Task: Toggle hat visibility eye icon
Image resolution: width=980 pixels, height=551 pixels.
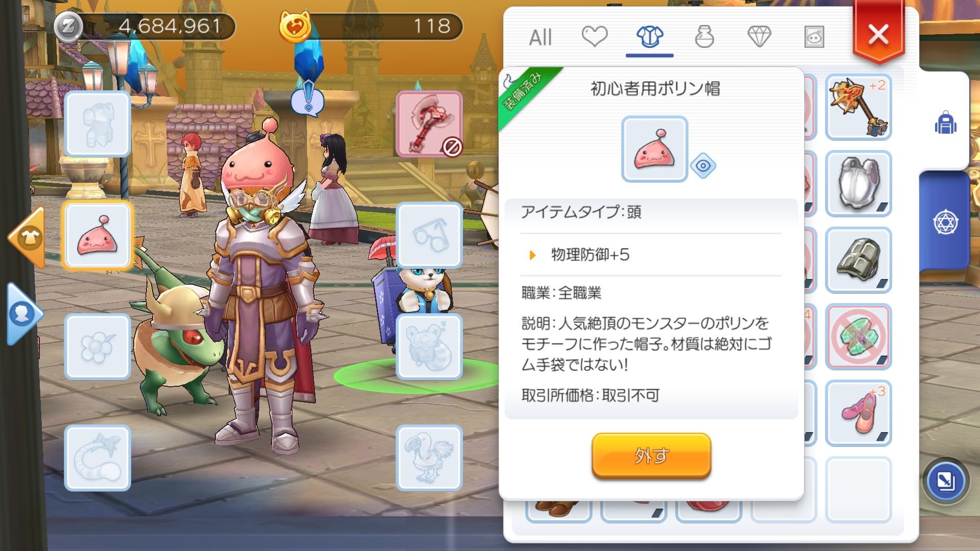Action: 703,166
